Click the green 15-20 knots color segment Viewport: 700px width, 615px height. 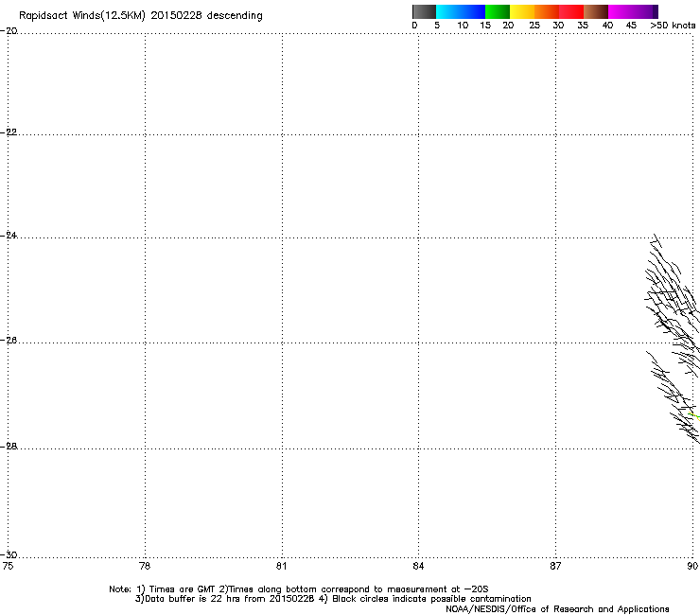(498, 11)
